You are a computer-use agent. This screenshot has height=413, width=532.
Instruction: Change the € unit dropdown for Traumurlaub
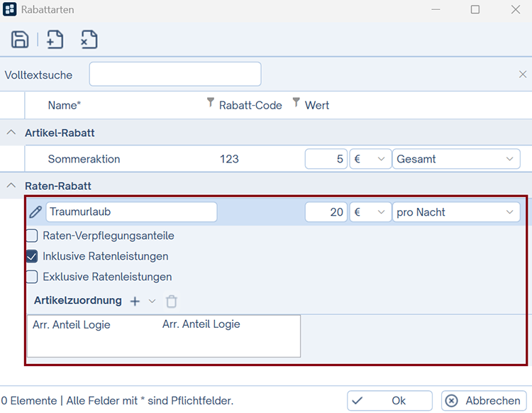[370, 211]
